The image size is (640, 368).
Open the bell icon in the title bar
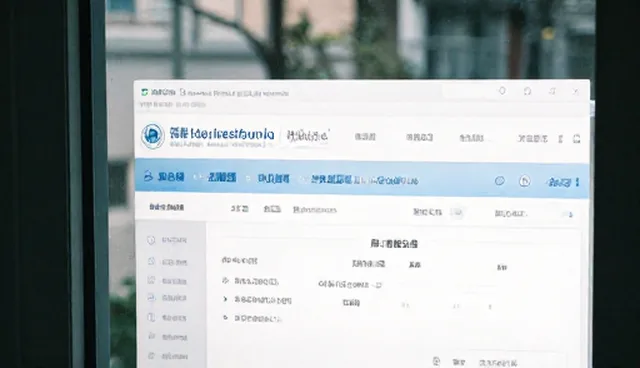[x=502, y=91]
